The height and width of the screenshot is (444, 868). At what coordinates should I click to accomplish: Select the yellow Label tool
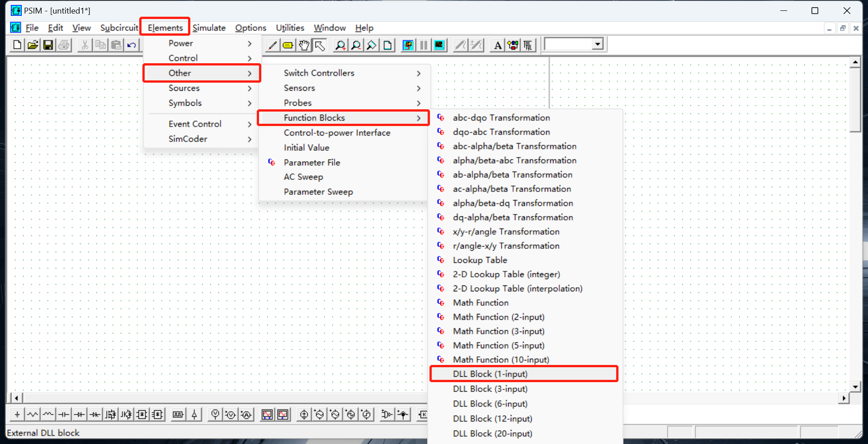tap(288, 45)
